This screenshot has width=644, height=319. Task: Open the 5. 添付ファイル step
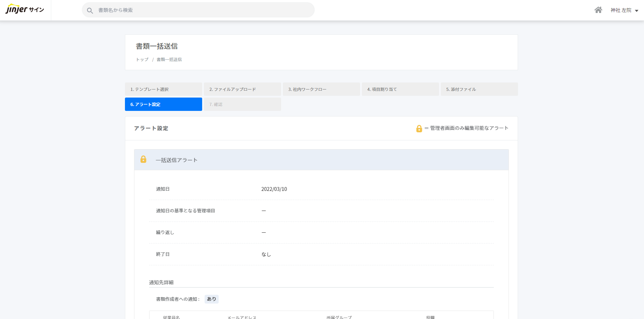(x=479, y=89)
